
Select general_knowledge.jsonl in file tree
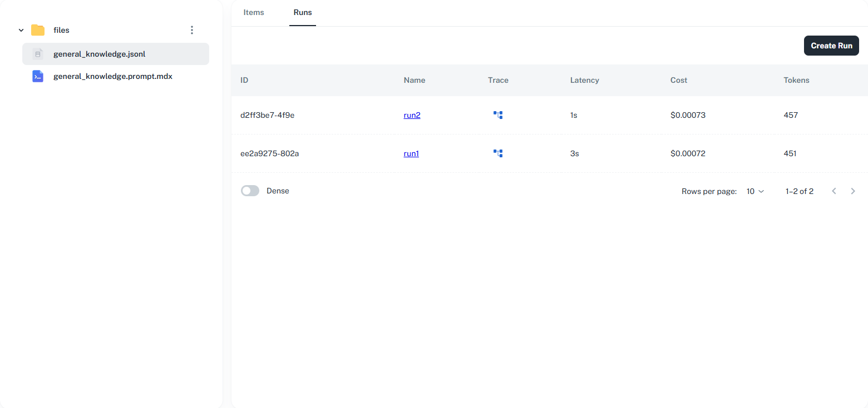[100, 54]
